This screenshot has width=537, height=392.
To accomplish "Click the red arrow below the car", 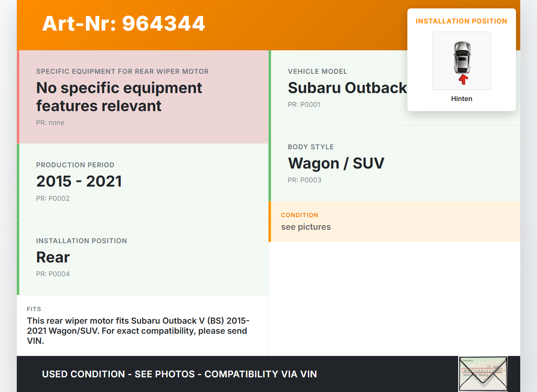I will click(x=463, y=79).
